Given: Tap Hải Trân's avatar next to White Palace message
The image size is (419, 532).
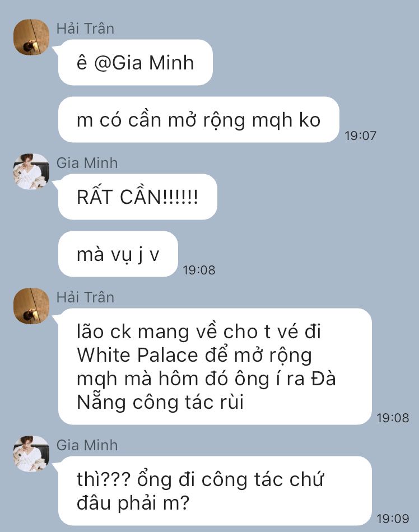Looking at the screenshot, I should coord(31,306).
